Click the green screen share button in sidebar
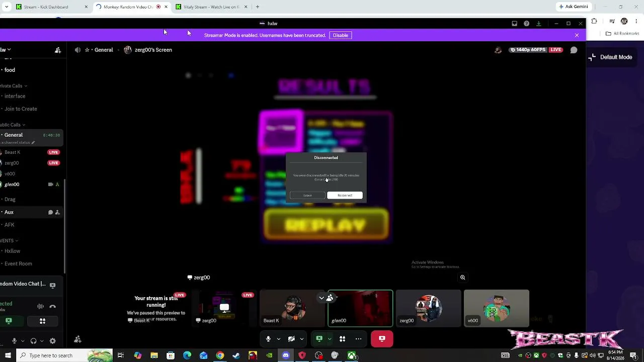This screenshot has width=644, height=362. pyautogui.click(x=9, y=321)
